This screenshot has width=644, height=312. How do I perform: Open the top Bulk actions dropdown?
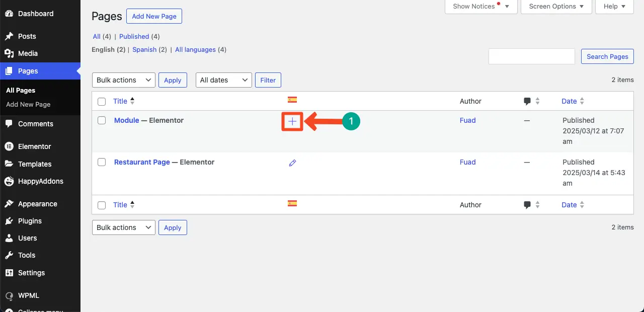(x=124, y=80)
